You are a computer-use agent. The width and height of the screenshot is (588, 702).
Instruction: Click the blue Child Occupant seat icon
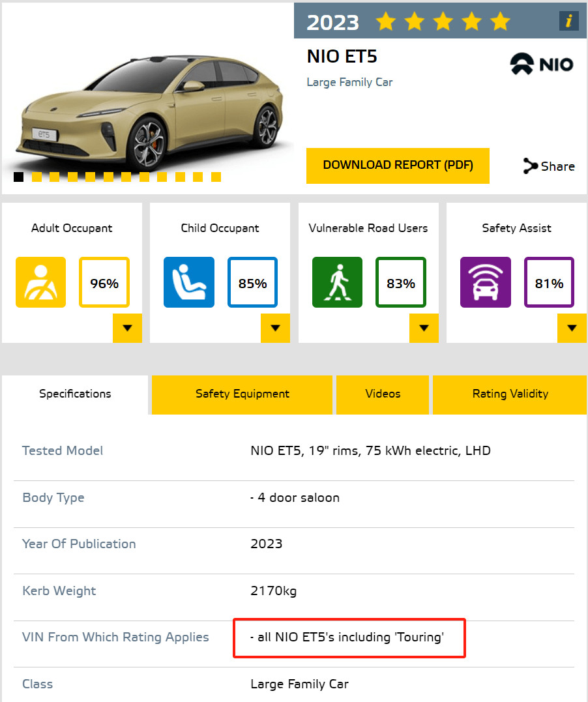(189, 282)
